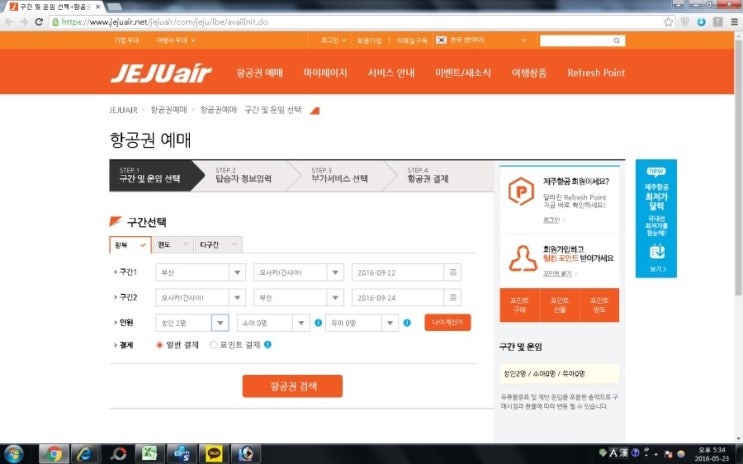
Task: Click info icon next to 포인트 결제
Action: tap(268, 345)
